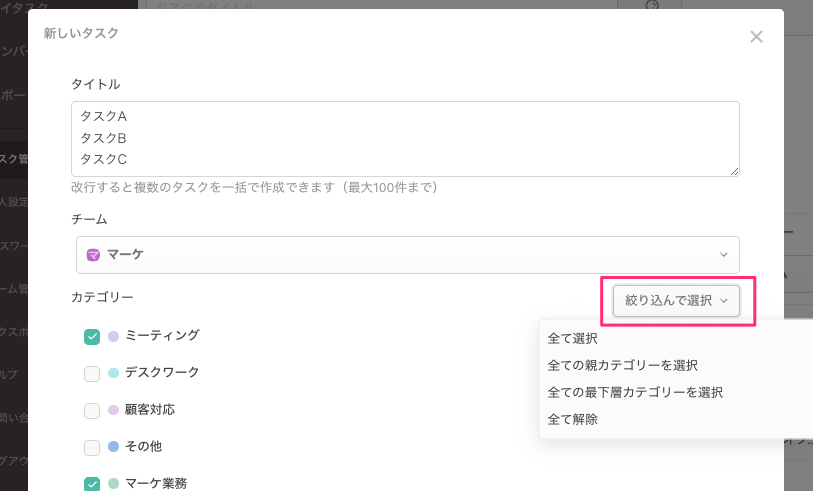
Task: Collapse the 絞り込んで選択 dropdown button
Action: 676,300
